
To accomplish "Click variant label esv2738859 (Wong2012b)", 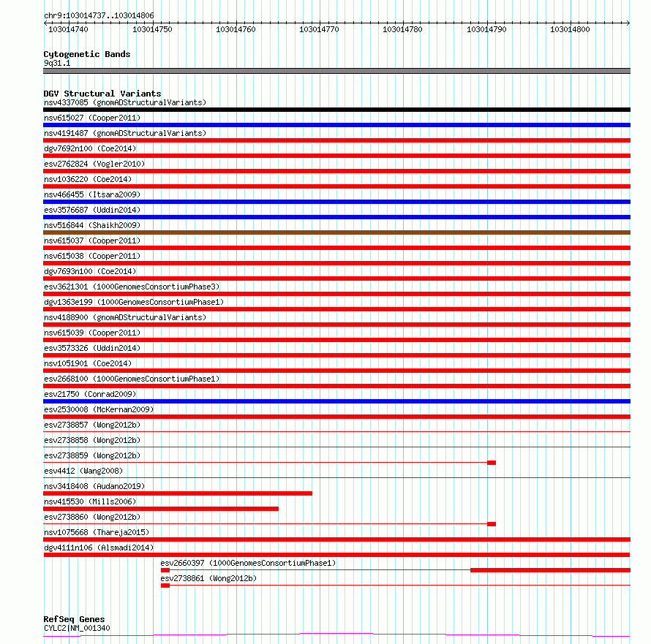I will pyautogui.click(x=92, y=455).
